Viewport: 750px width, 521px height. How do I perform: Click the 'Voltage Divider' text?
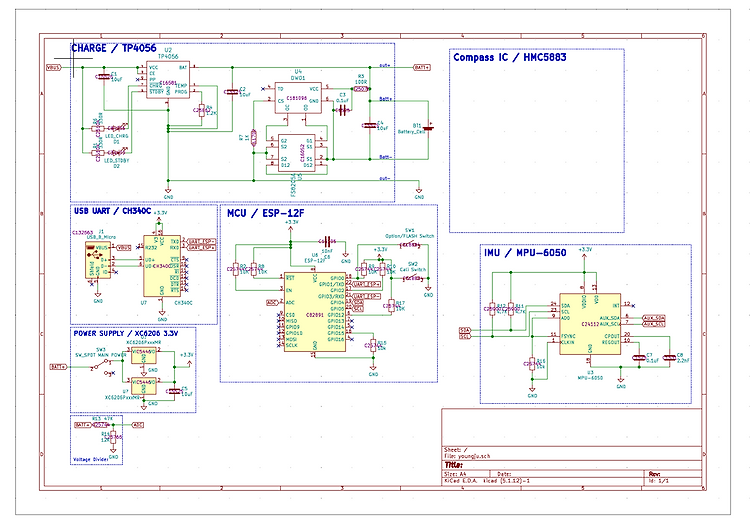89,459
